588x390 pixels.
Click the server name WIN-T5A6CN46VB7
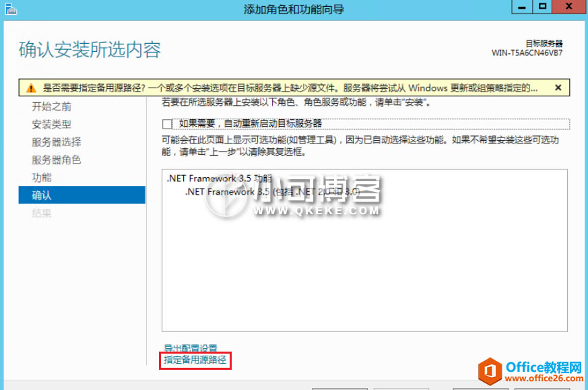(x=527, y=53)
